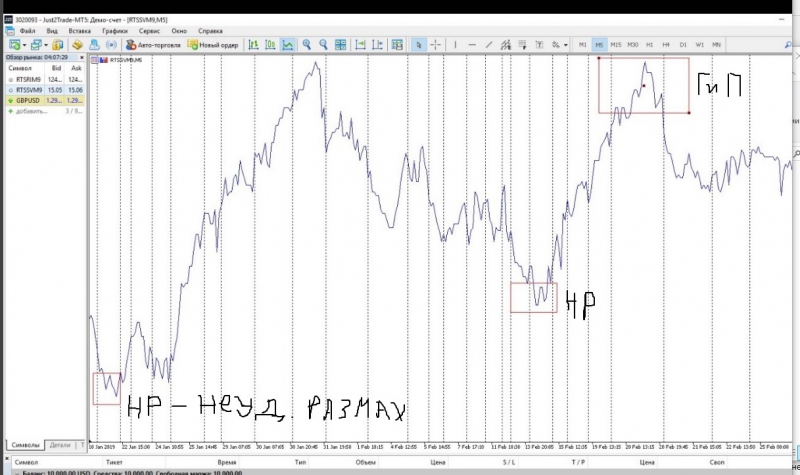Viewport: 800px width, 475px height.
Task: Click RTSSVM9,M5 chart title icon
Action: coord(95,60)
